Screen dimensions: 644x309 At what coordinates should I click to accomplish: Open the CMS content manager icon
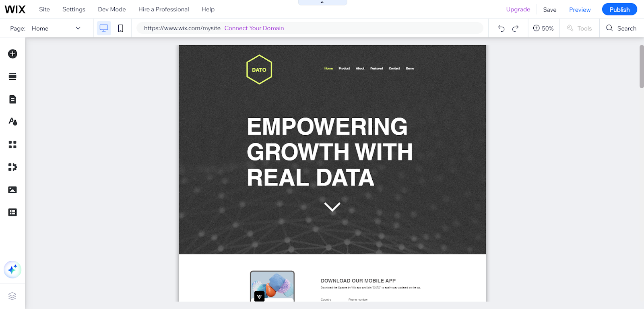(x=12, y=212)
